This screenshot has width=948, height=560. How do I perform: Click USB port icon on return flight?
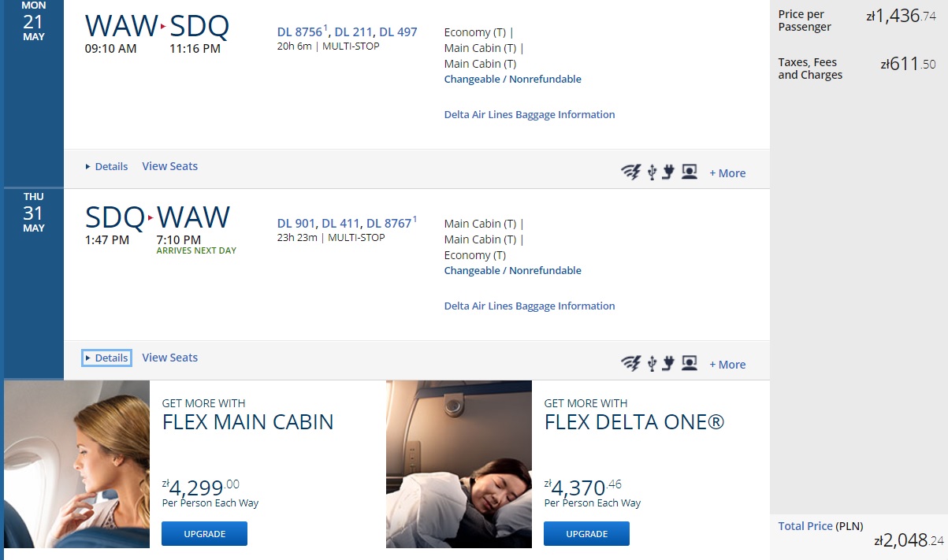[652, 364]
